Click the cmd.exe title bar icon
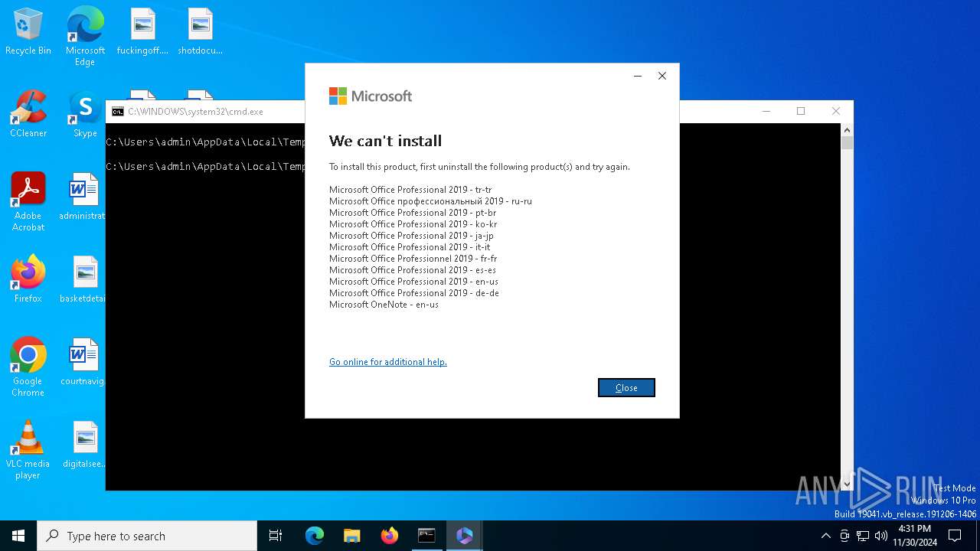 117,112
